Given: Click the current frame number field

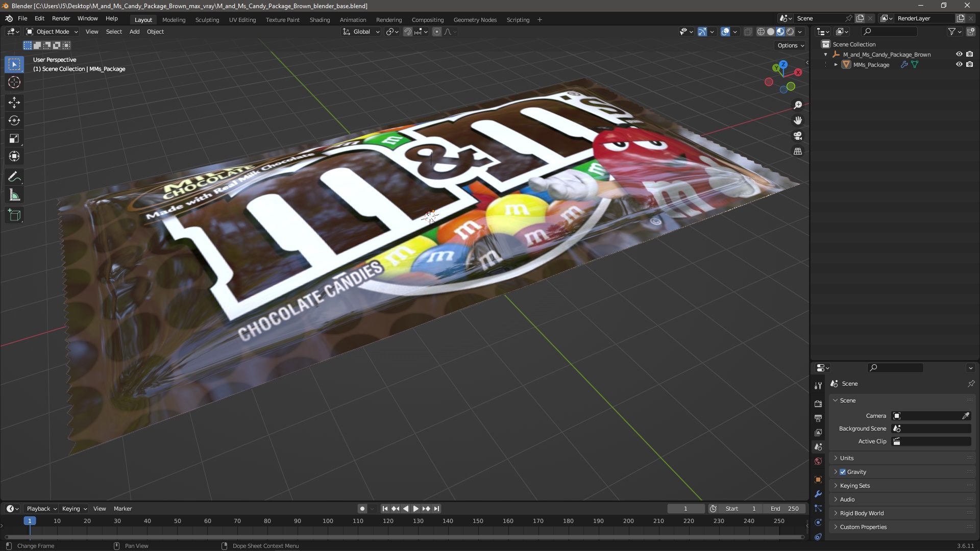Looking at the screenshot, I should pyautogui.click(x=685, y=509).
